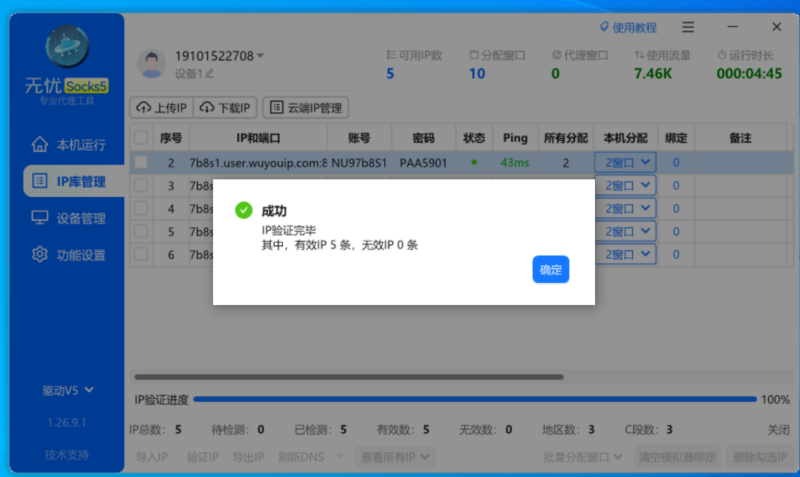Go to 本机运行 sidebar tab
Viewport: 800px width, 477px height.
[68, 145]
